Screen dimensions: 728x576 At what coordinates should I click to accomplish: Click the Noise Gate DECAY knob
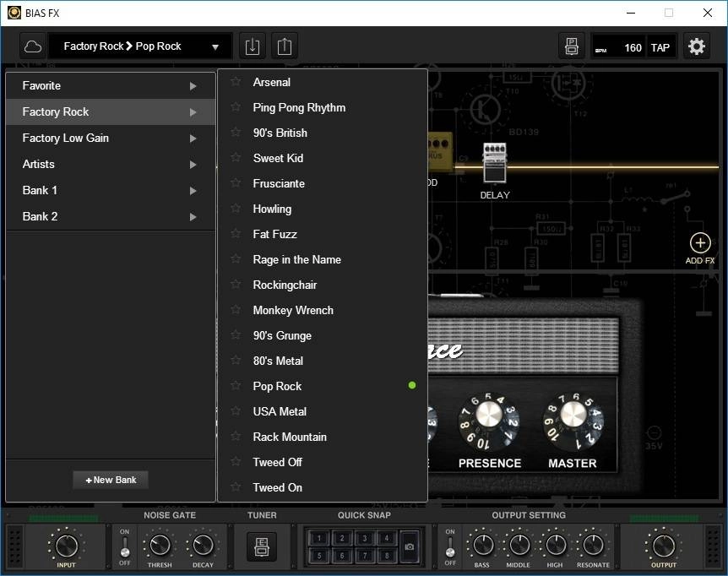(x=203, y=545)
